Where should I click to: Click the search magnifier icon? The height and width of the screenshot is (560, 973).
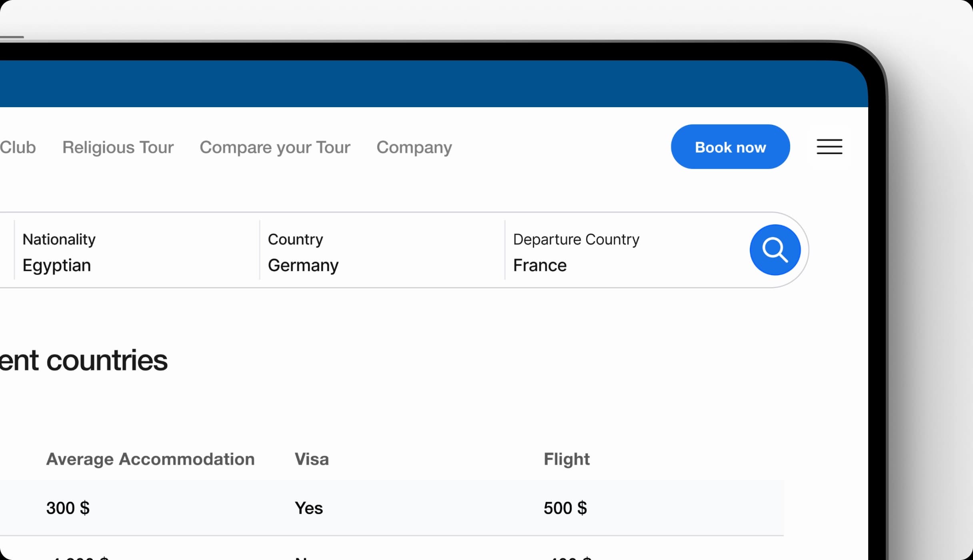tap(775, 250)
